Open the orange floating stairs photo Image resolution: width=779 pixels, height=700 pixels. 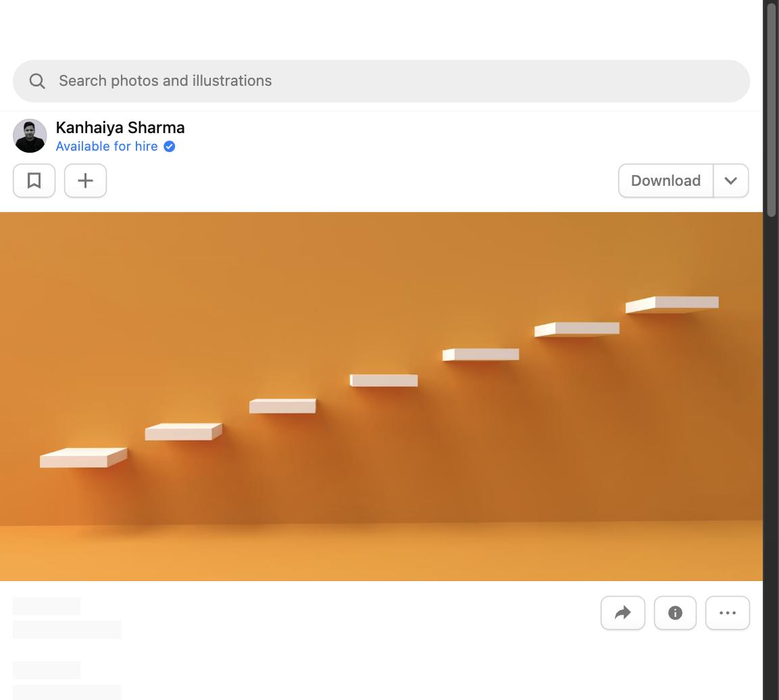click(381, 397)
